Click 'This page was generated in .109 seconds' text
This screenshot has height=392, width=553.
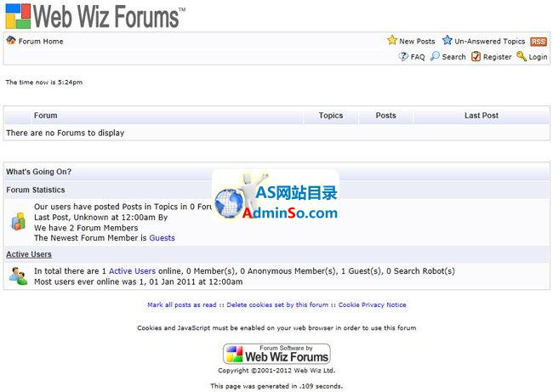pos(276,386)
